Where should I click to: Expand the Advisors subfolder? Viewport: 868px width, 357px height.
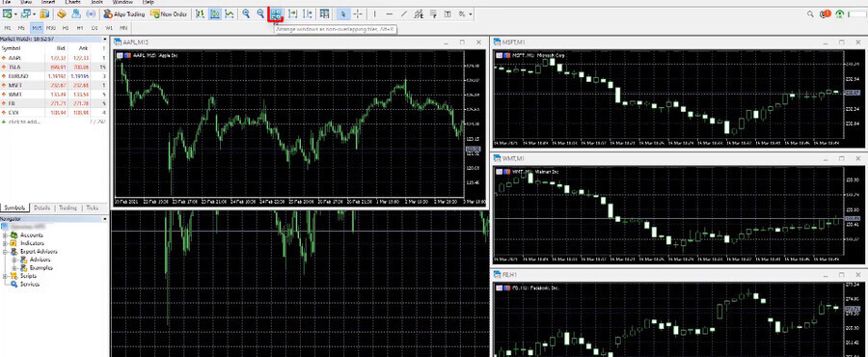[x=14, y=260]
